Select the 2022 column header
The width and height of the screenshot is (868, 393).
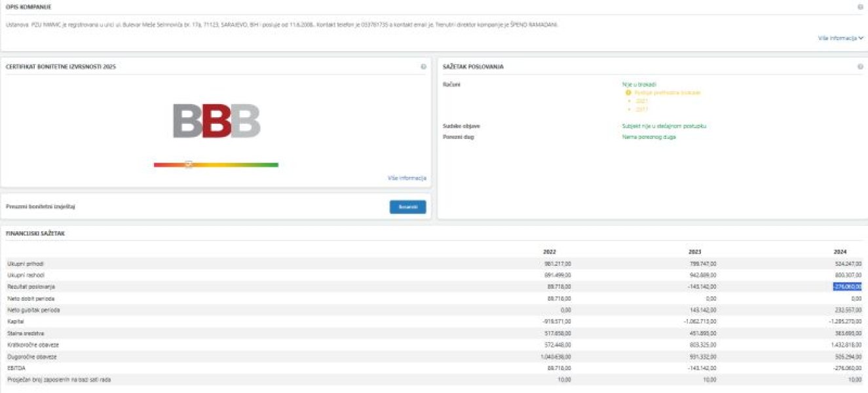click(549, 252)
